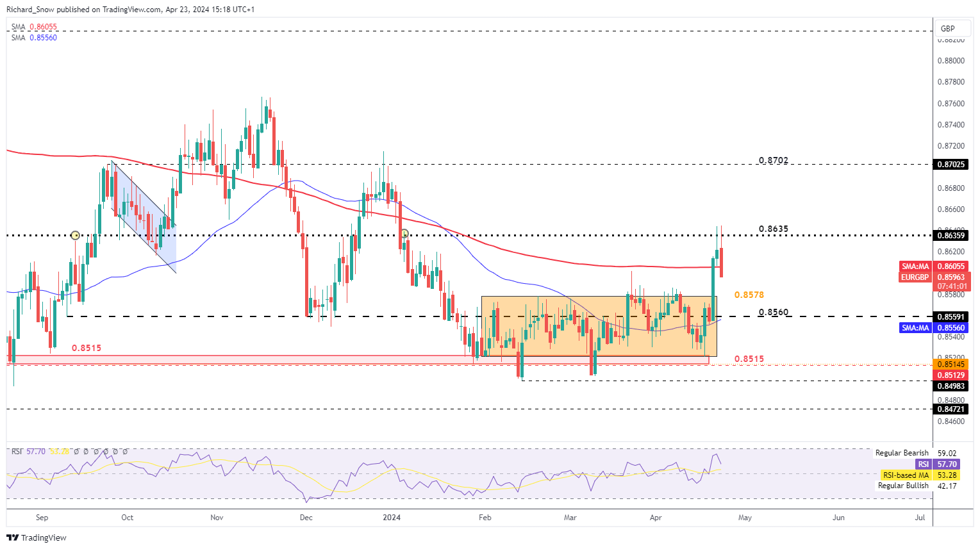Click the Jul label on time axis

click(920, 518)
